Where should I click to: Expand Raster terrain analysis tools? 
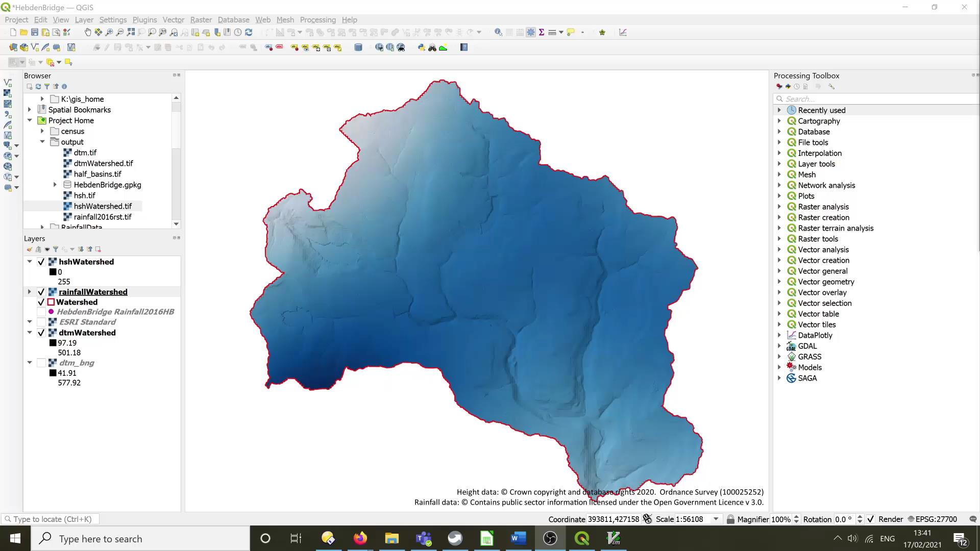point(779,228)
